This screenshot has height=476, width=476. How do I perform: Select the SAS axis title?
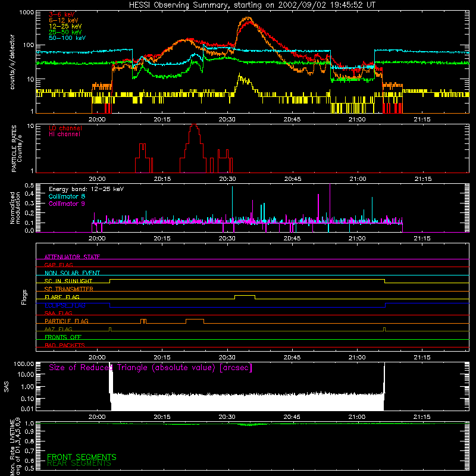coord(6,387)
